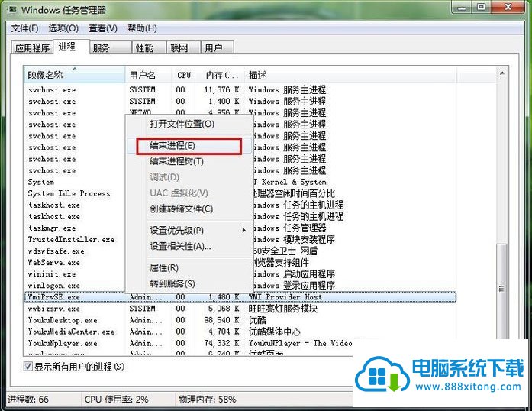
Task: Open the 文件(F) menu
Action: coord(24,28)
